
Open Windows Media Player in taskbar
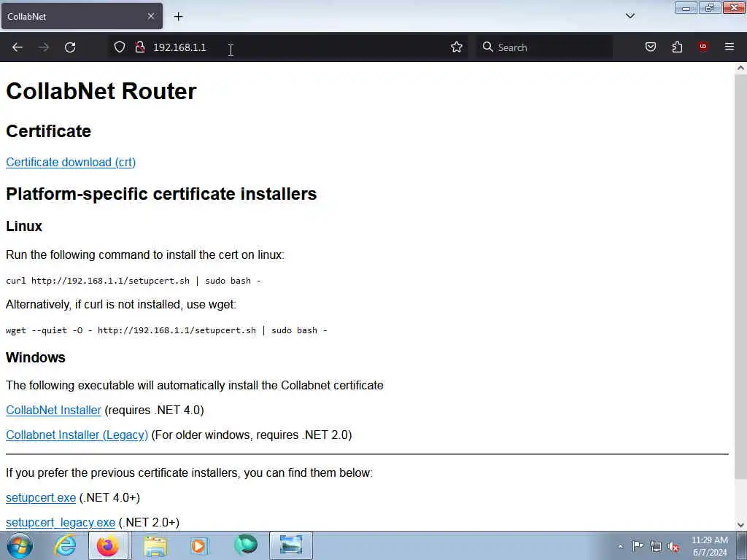(x=199, y=545)
